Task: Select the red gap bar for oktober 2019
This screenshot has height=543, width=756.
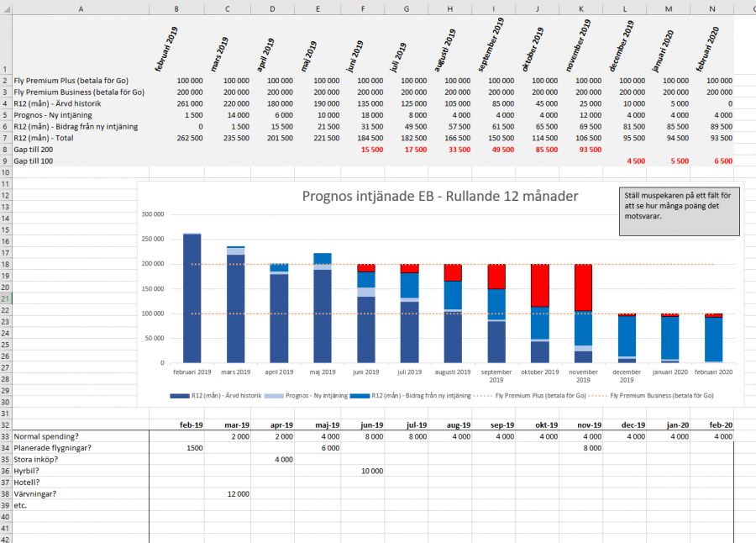Action: (546, 286)
